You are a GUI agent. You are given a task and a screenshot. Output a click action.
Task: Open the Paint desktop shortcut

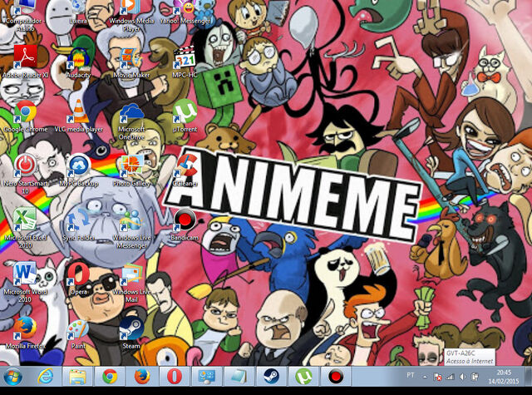pos(78,333)
